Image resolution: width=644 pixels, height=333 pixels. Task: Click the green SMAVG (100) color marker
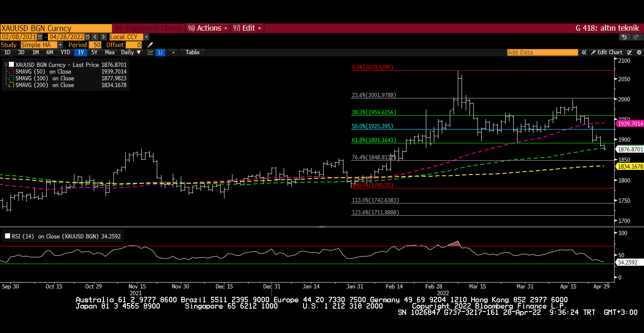11,78
